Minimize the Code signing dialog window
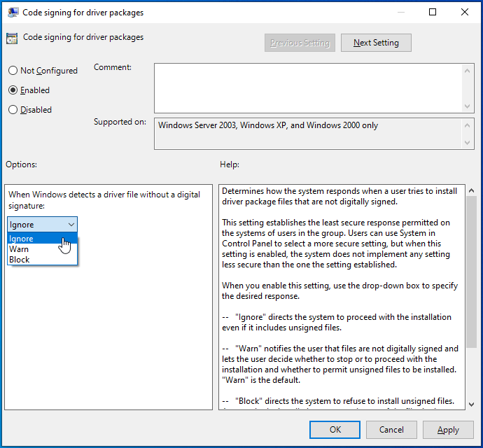The image size is (483, 448). (400, 12)
